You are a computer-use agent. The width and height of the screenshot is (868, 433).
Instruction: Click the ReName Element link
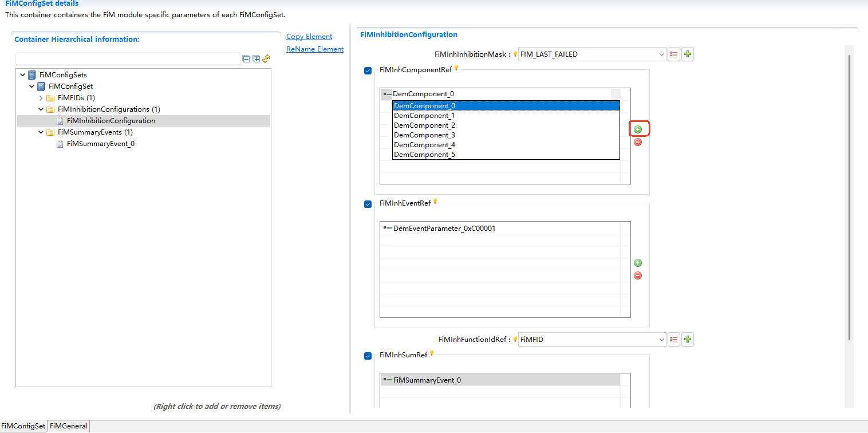tap(314, 49)
